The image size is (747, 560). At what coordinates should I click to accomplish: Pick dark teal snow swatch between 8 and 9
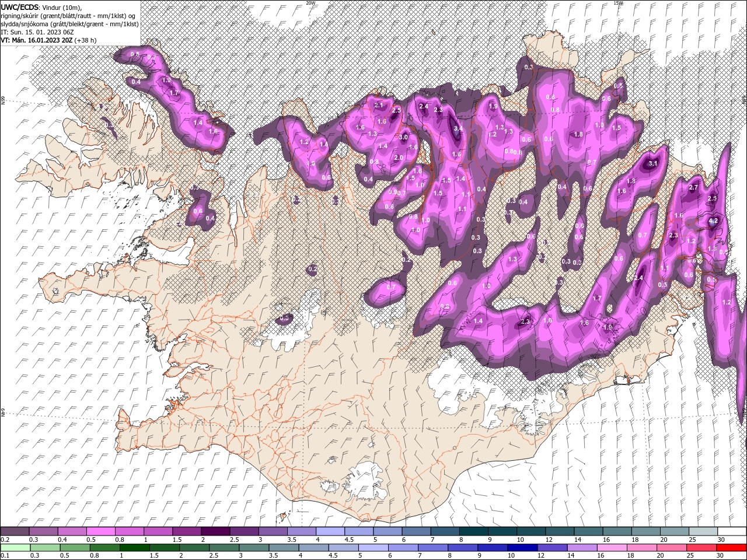coord(473,531)
